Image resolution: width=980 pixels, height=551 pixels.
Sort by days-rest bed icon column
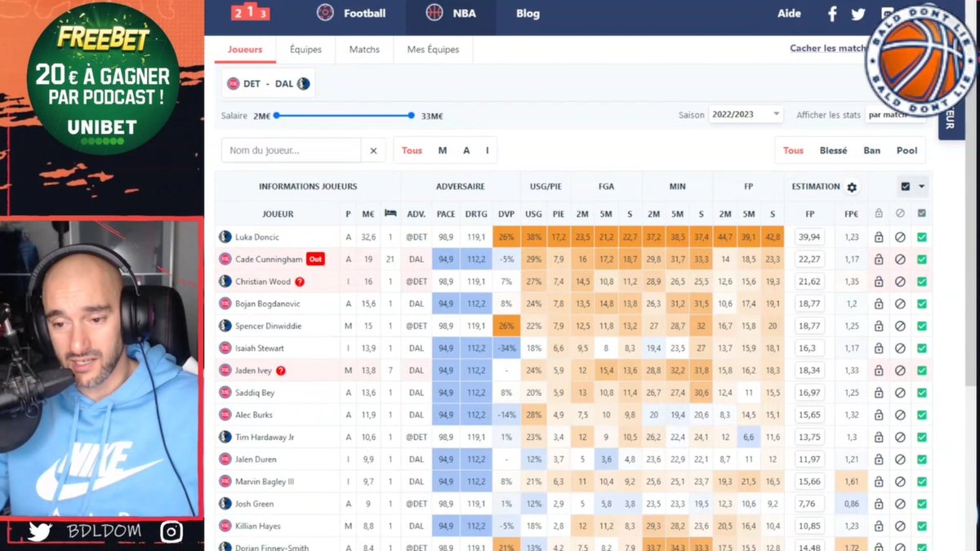390,214
